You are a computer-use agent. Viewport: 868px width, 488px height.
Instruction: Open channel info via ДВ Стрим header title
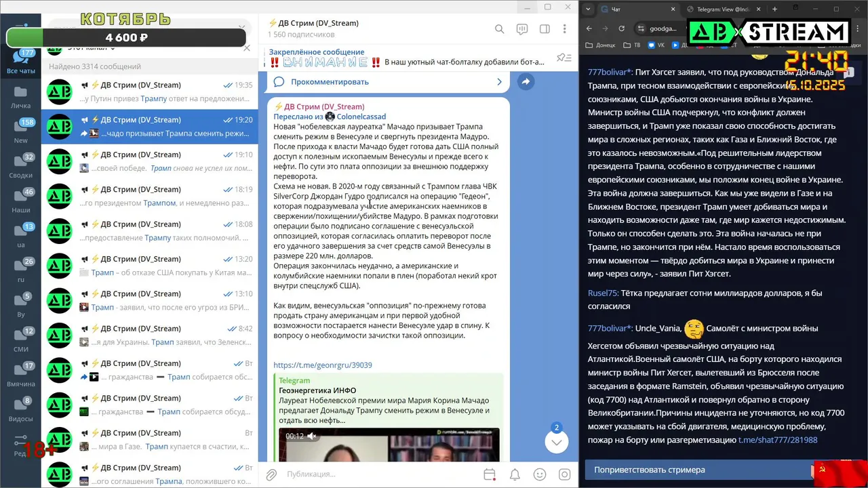pos(313,23)
